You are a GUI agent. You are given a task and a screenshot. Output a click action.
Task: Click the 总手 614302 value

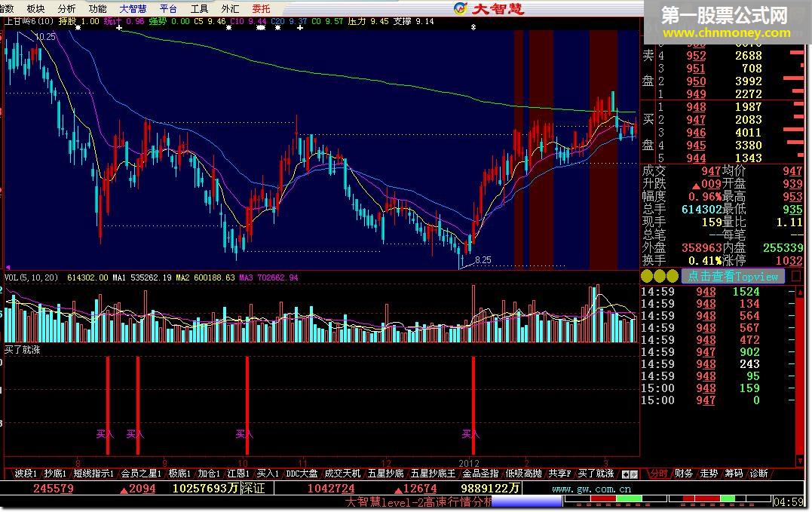(702, 209)
